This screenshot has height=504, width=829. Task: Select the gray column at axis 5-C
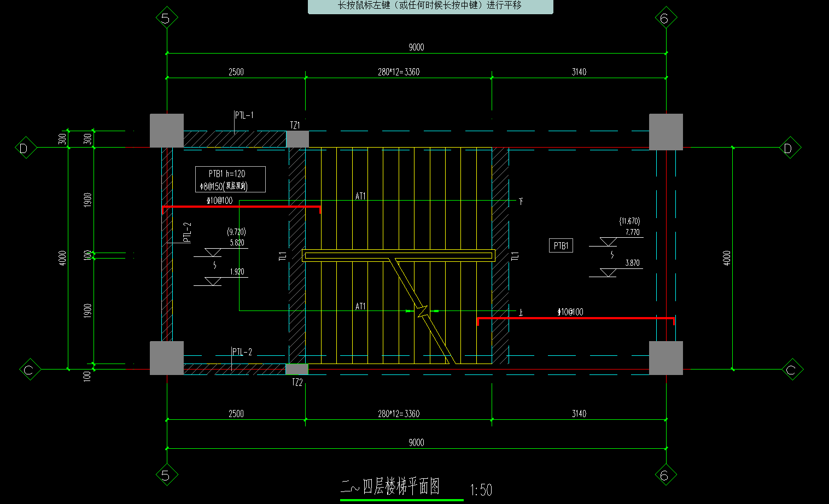coord(167,358)
